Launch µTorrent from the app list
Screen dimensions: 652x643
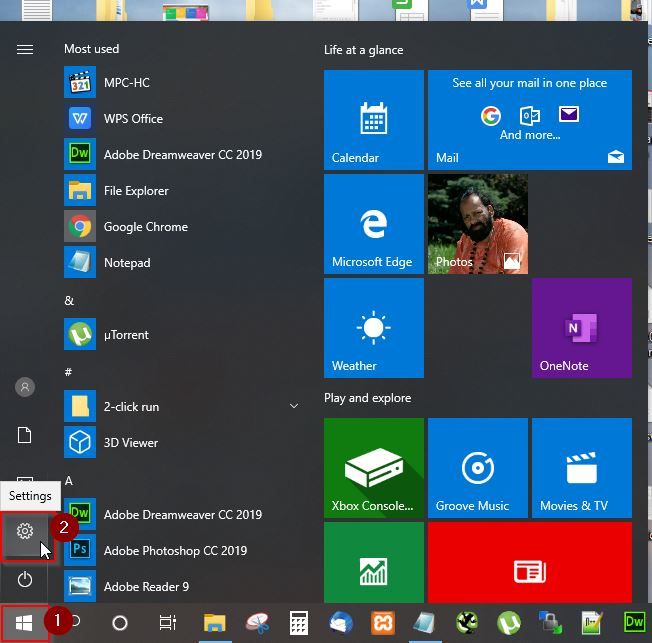[x=183, y=334]
